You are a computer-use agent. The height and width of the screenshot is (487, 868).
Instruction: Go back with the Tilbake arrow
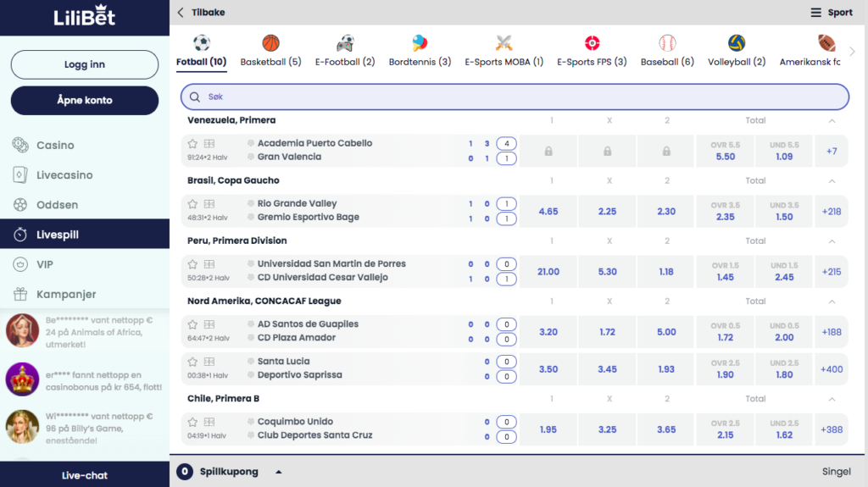(181, 12)
